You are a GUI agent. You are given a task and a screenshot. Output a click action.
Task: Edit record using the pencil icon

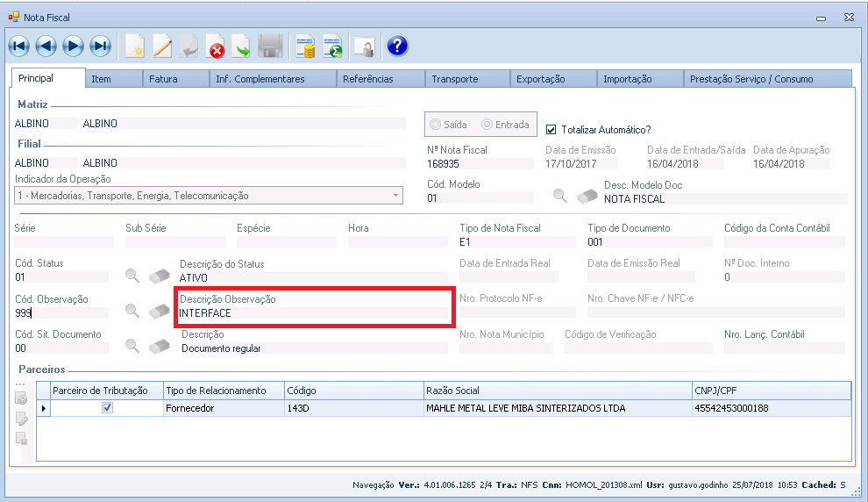(x=162, y=47)
